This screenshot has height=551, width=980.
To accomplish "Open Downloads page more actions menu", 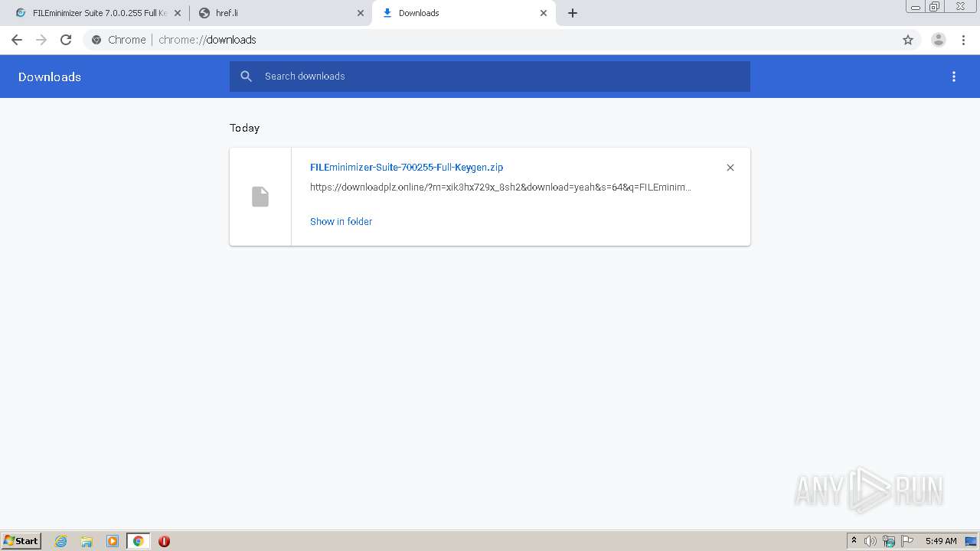I will tap(954, 77).
